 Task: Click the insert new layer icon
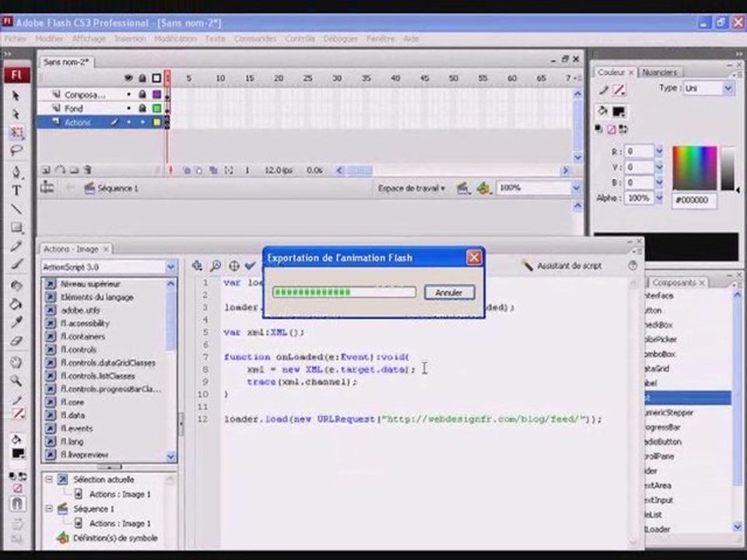tap(46, 170)
